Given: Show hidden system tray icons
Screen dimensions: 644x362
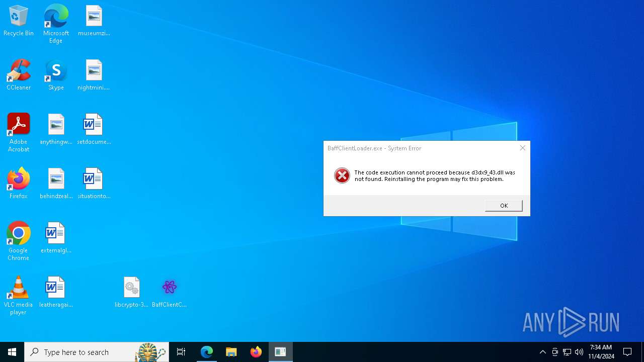Looking at the screenshot, I should (x=542, y=352).
